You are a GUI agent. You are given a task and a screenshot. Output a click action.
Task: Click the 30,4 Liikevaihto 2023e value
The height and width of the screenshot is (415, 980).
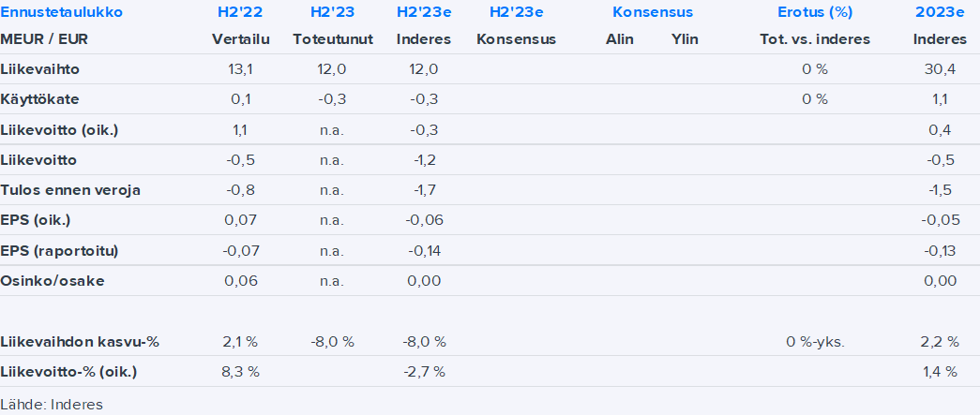pyautogui.click(x=939, y=68)
